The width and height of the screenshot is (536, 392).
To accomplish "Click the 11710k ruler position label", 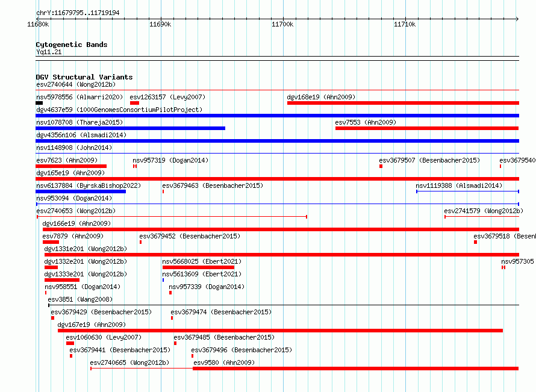I will point(405,24).
